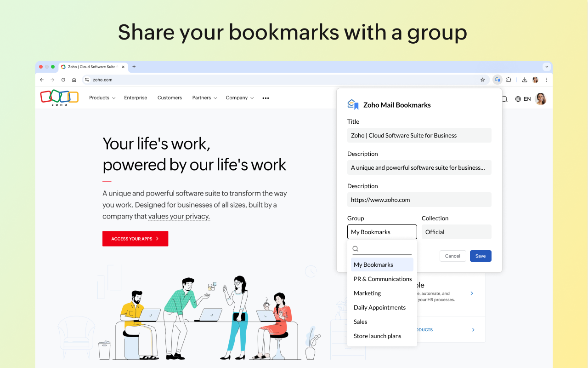588x368 pixels.
Task: Follow the values your privacy link
Action: [179, 216]
